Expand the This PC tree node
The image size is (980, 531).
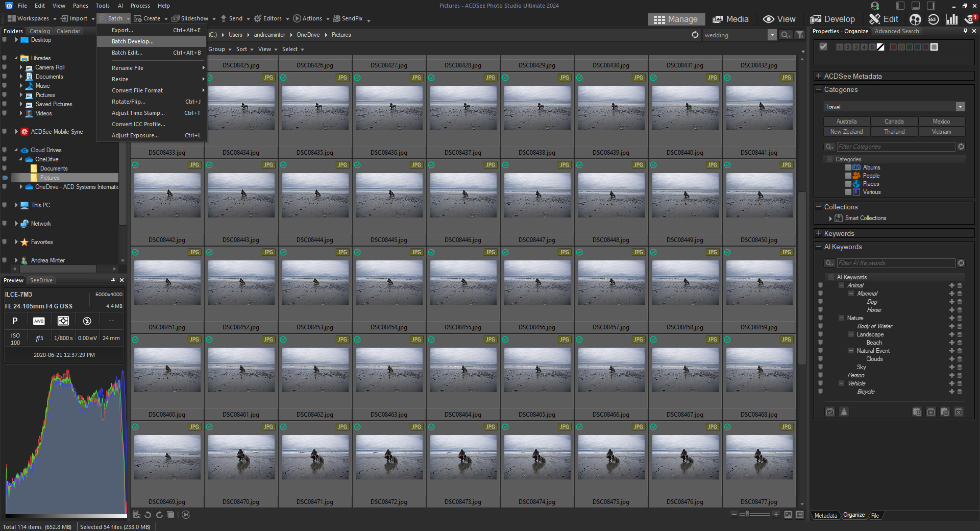click(16, 205)
